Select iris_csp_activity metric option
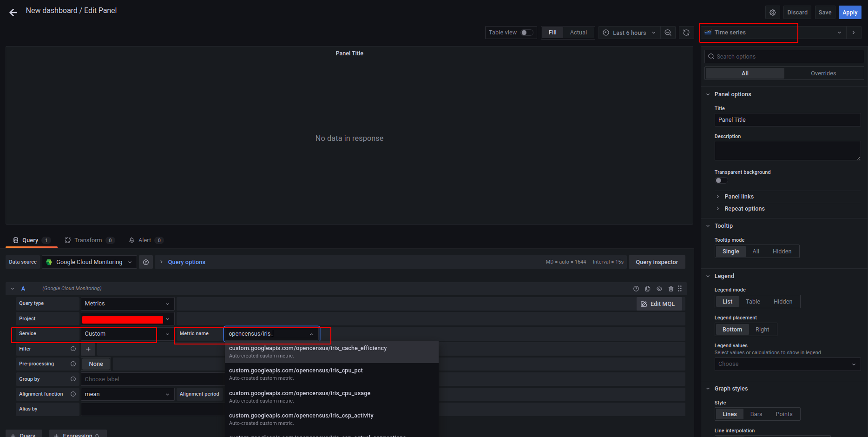 [332, 419]
